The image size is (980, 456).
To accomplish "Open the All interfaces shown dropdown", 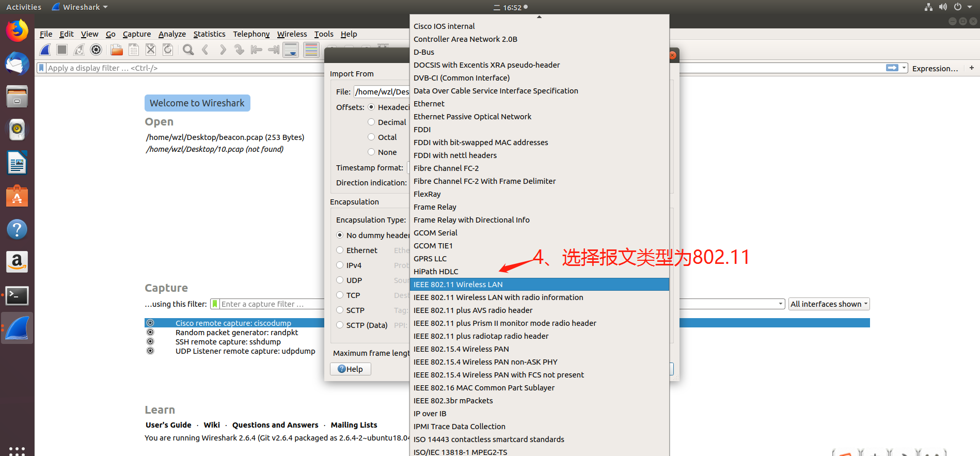I will tap(829, 304).
